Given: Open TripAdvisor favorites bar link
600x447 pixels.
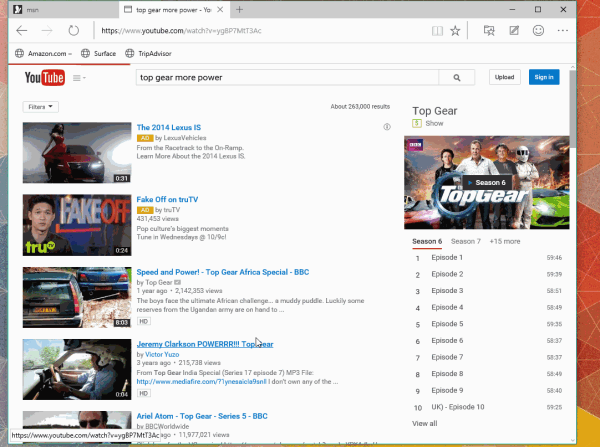Looking at the screenshot, I should click(x=148, y=54).
